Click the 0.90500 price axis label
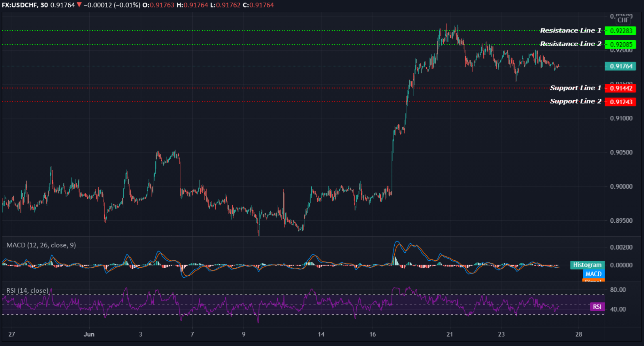644x346 pixels. 621,152
